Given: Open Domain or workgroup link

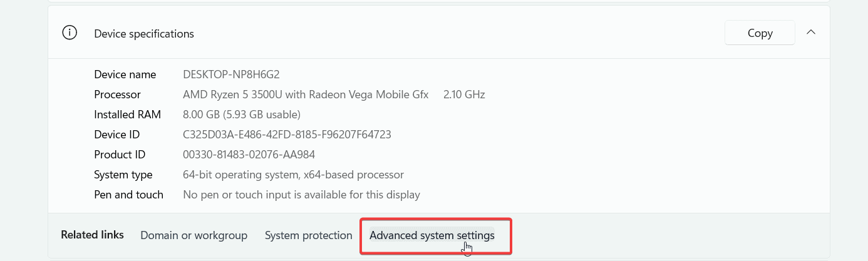Looking at the screenshot, I should click(x=194, y=235).
